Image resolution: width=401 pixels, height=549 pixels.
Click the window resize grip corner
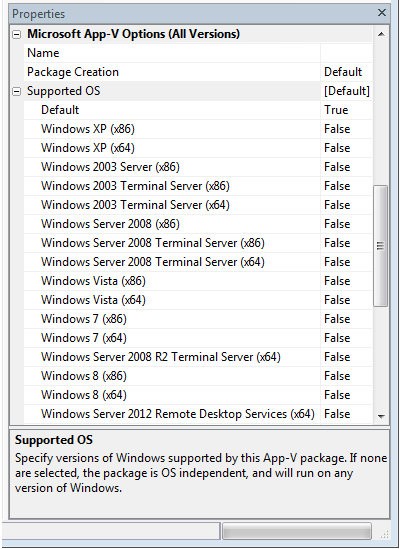tap(384, 533)
